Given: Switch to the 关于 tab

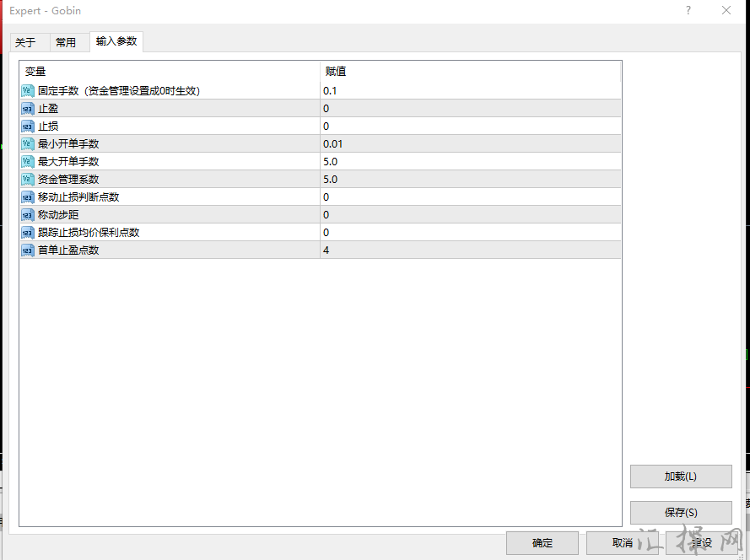Looking at the screenshot, I should (x=26, y=42).
